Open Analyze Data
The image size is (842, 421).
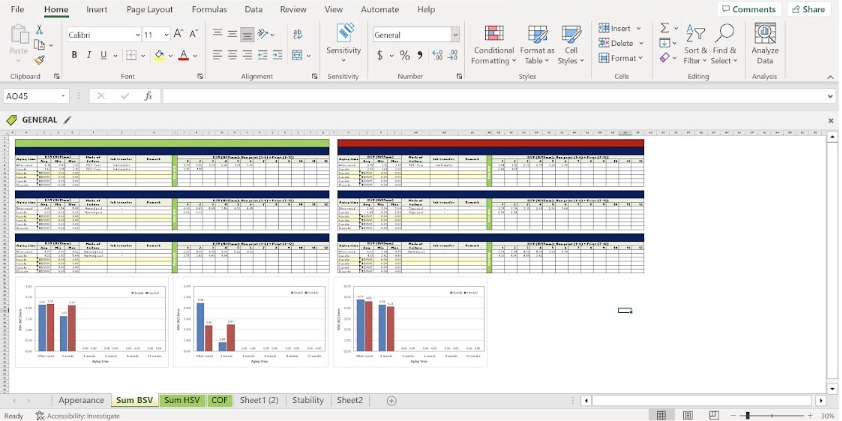click(x=765, y=44)
